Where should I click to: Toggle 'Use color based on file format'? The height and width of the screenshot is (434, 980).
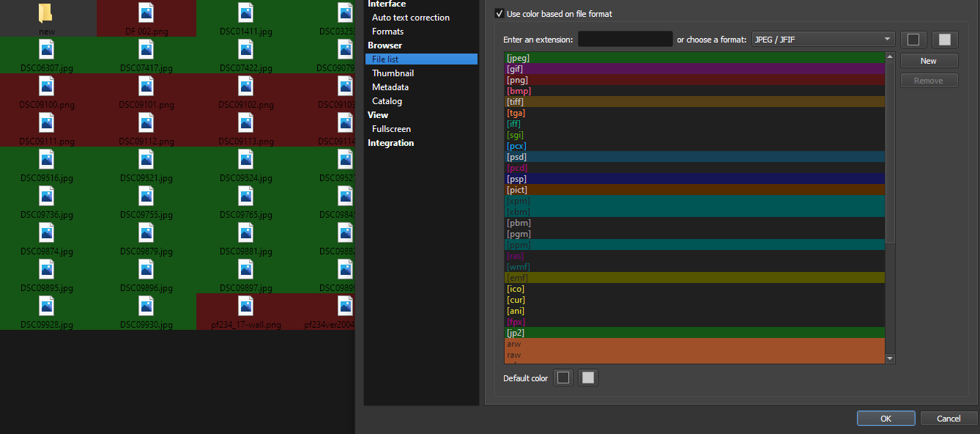pyautogui.click(x=500, y=14)
